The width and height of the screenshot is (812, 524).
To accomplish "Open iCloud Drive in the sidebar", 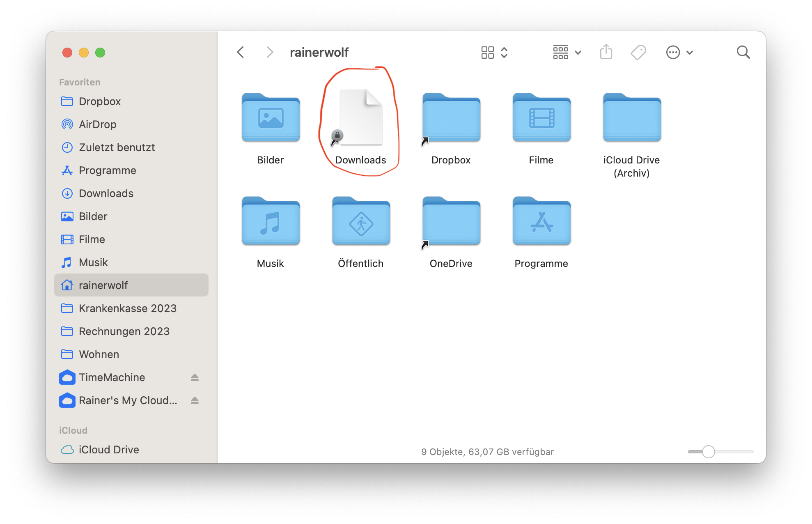I will pyautogui.click(x=109, y=450).
